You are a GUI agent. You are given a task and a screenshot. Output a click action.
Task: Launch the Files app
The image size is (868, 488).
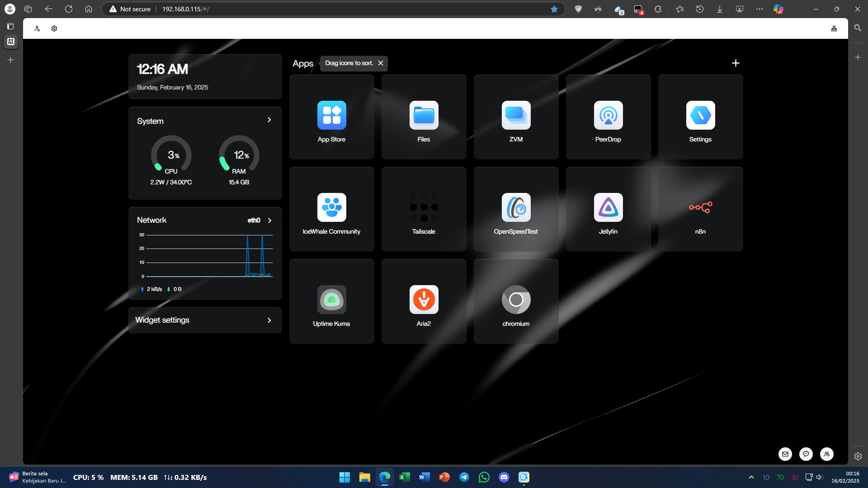pyautogui.click(x=424, y=117)
